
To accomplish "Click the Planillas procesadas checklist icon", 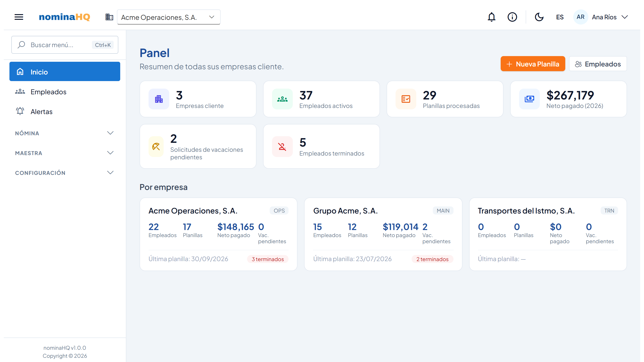I will point(406,99).
